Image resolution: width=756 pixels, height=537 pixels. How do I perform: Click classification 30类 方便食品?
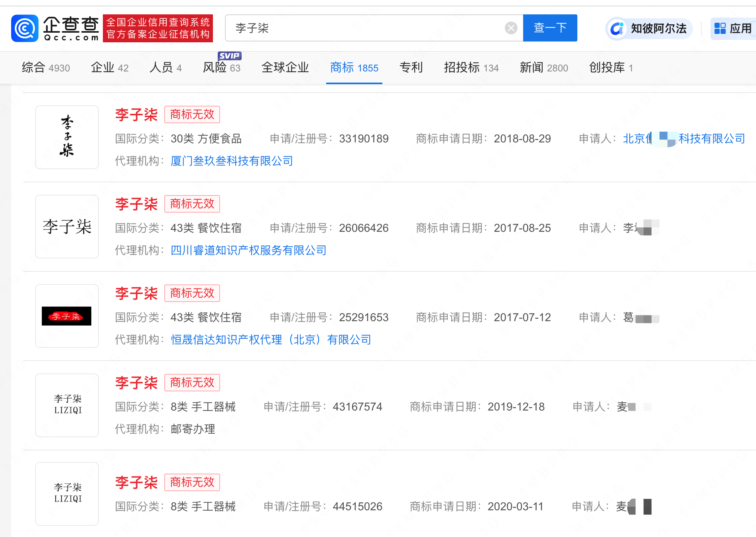(x=206, y=139)
